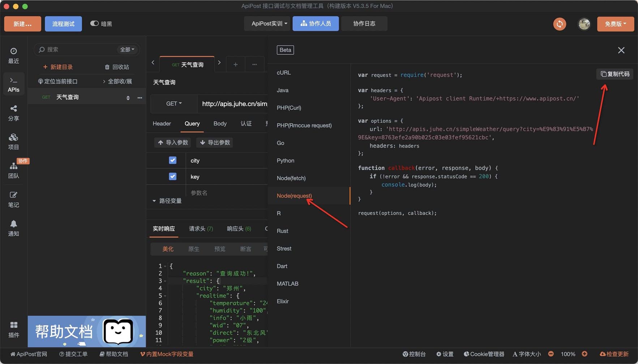
Task: Select PHP(Curl) code language
Action: click(309, 108)
